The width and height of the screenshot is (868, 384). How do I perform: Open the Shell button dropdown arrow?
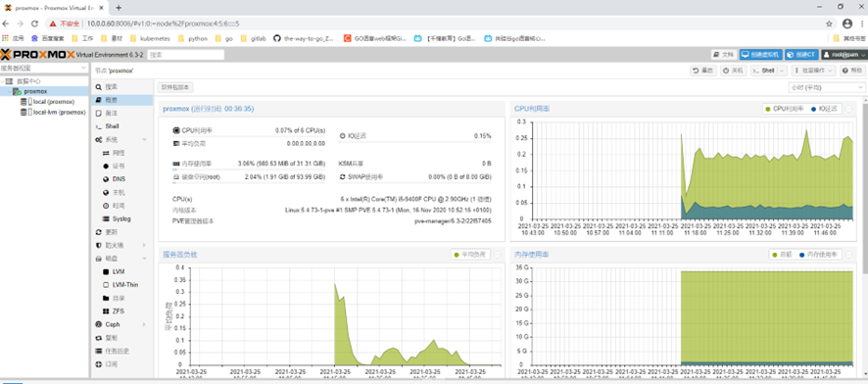[x=782, y=71]
